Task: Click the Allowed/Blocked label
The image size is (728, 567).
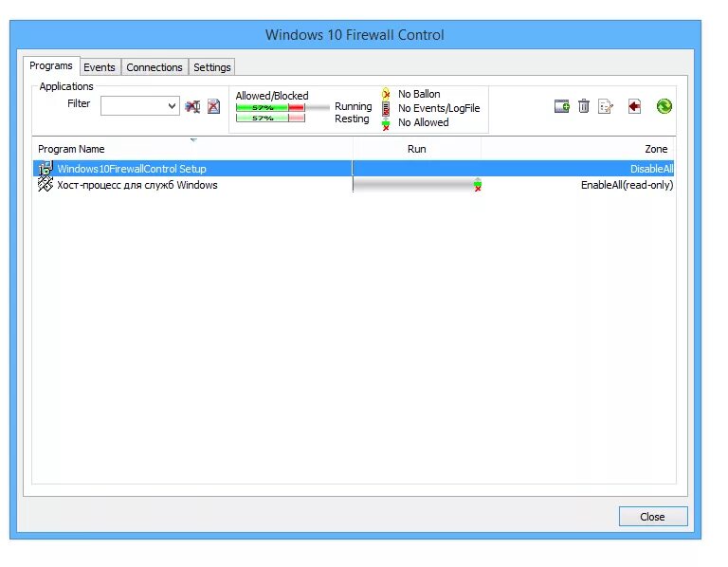Action: pyautogui.click(x=272, y=96)
